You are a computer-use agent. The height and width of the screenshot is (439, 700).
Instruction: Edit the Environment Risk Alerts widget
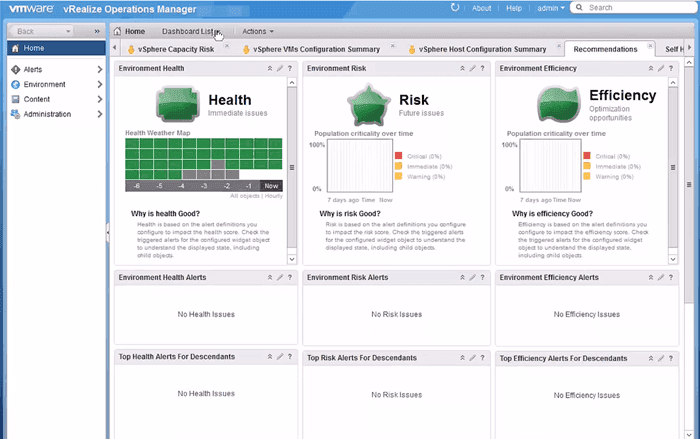tap(472, 277)
